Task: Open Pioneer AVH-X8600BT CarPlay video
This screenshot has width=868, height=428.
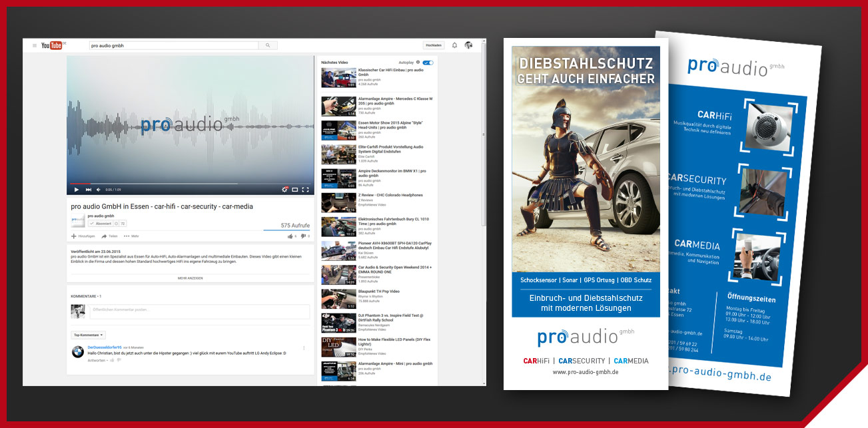Action: 376,250
